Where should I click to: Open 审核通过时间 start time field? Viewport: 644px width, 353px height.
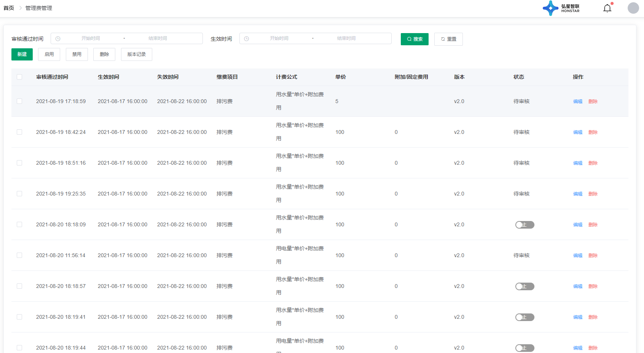click(x=91, y=38)
